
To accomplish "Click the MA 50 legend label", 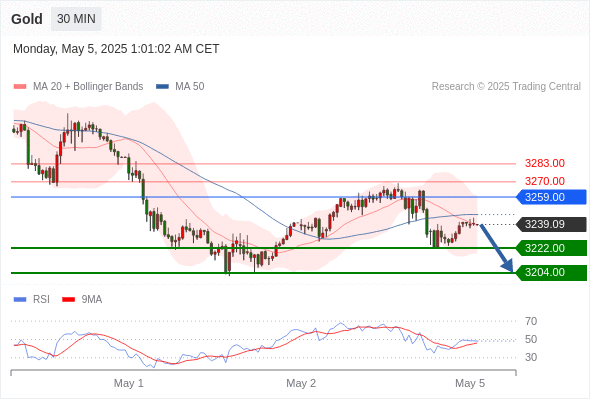I will tap(190, 87).
